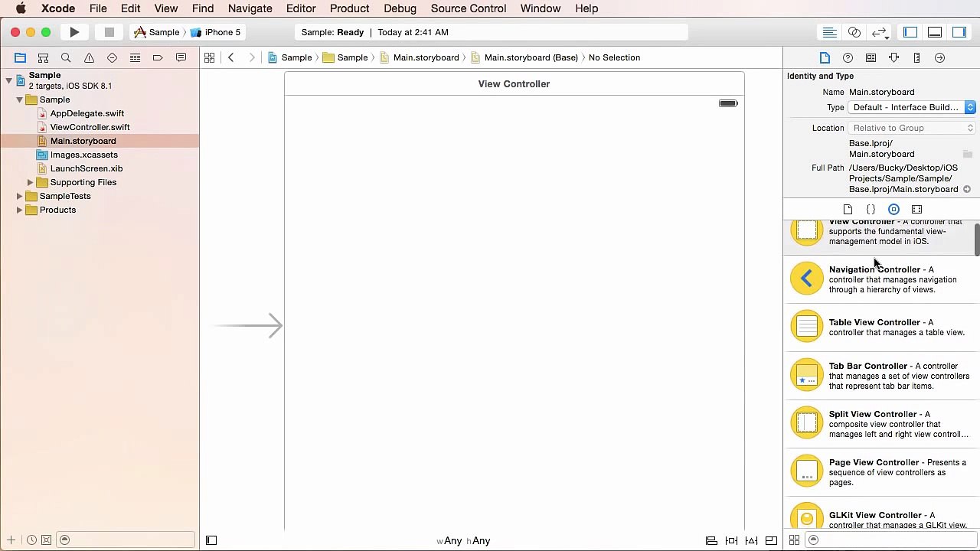The width and height of the screenshot is (980, 551).
Task: Show the Code Snippet library
Action: (871, 209)
